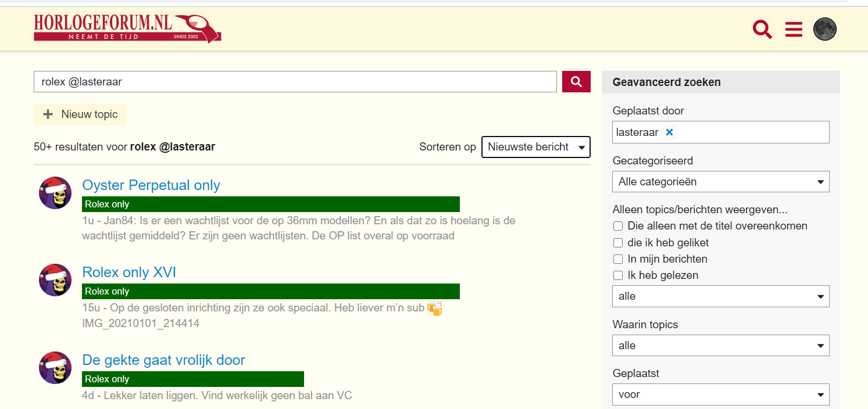Open the user profile moon avatar
This screenshot has height=409, width=868.
[x=825, y=29]
